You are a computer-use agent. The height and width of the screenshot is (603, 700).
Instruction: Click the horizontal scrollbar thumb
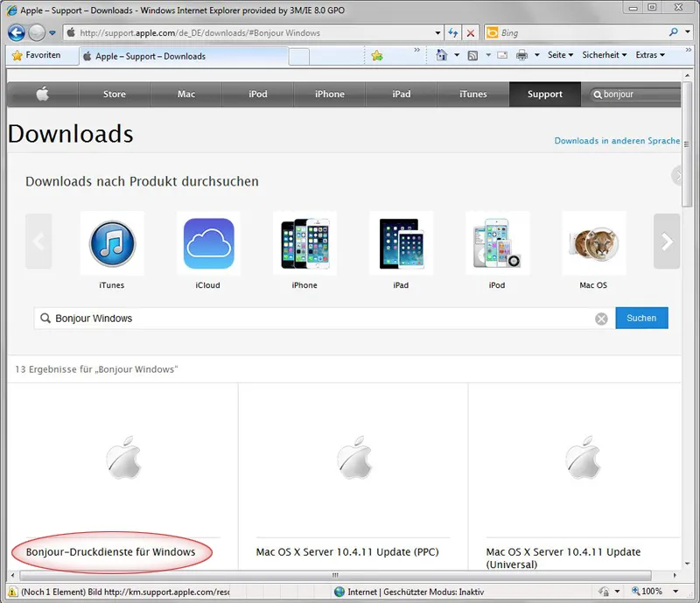tap(335, 575)
